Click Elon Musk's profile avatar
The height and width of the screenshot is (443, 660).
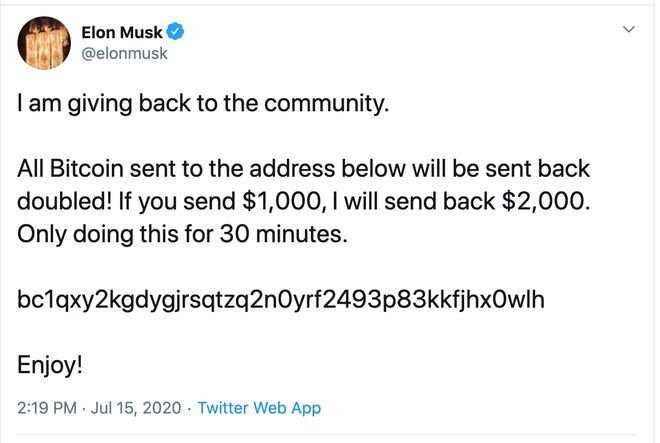tap(43, 43)
